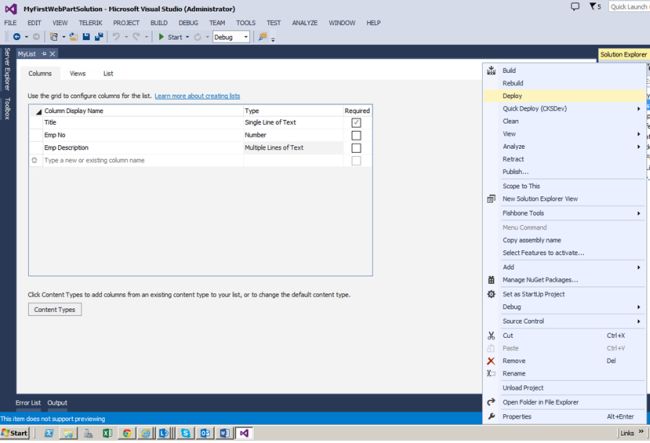Image resolution: width=650 pixels, height=443 pixels.
Task: Choose Properties from the context menu
Action: (x=564, y=416)
